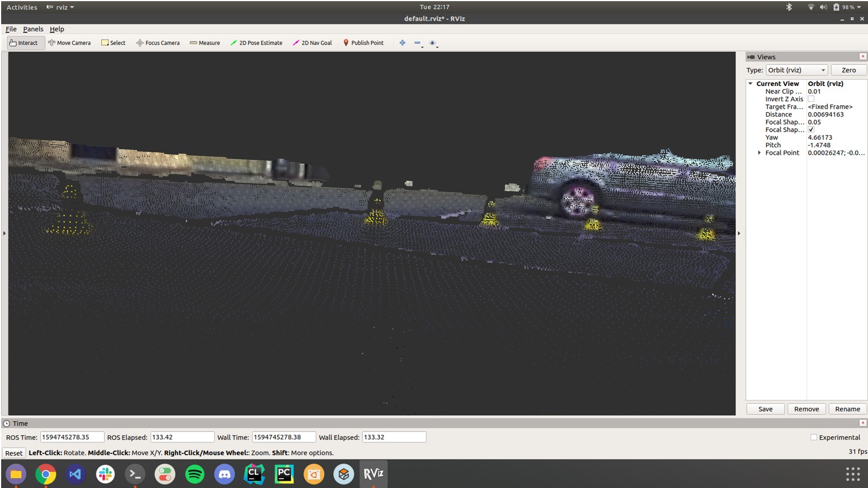Expand the left collapsed panel arrow

[x=5, y=233]
